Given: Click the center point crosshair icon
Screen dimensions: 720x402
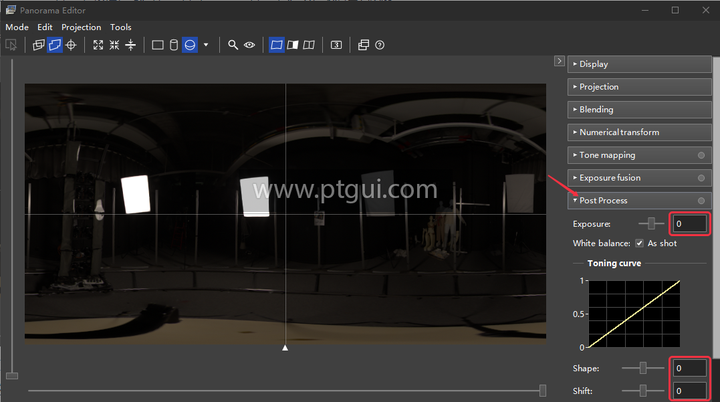Looking at the screenshot, I should [71, 45].
